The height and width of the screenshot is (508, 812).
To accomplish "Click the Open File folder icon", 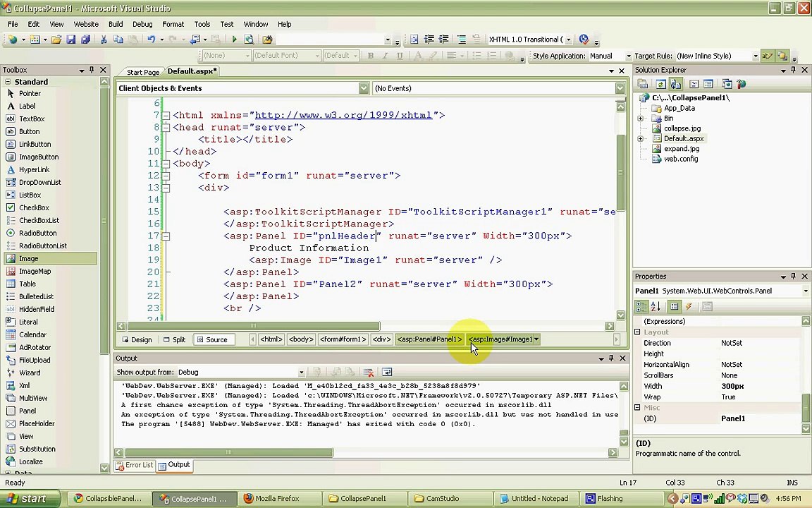I will click(x=56, y=40).
